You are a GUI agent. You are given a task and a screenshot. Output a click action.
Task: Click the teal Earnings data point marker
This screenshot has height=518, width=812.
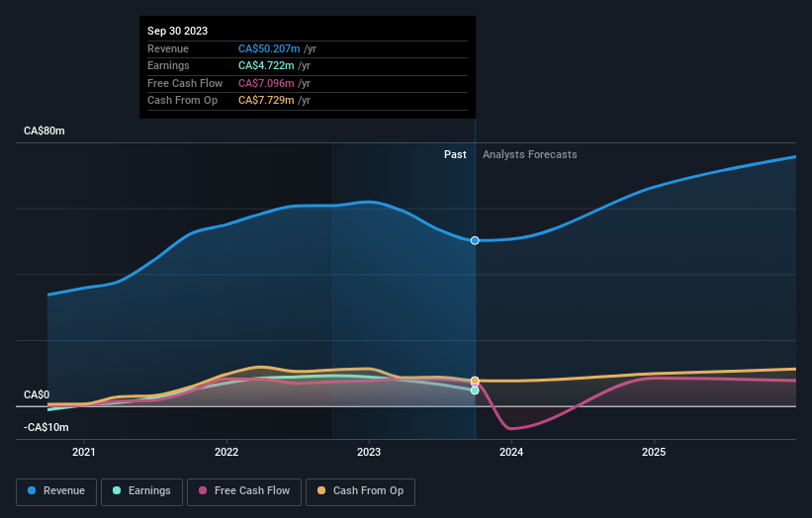tap(475, 390)
